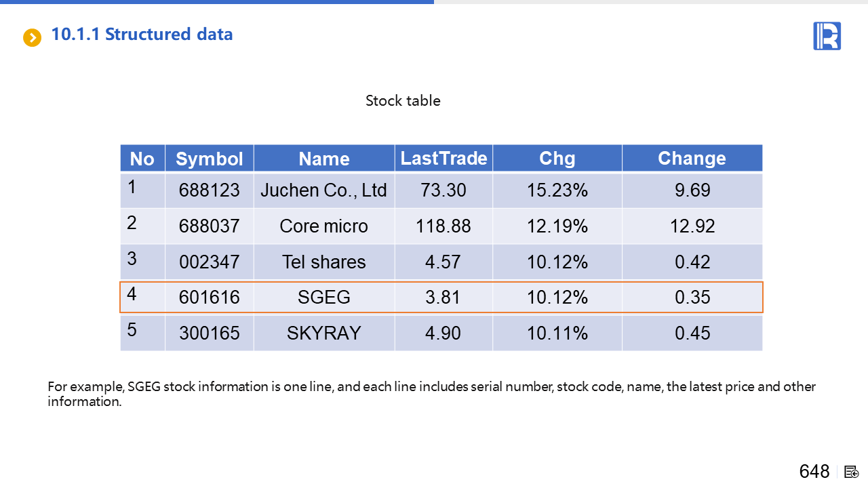The width and height of the screenshot is (868, 488).
Task: Click the blue progress bar at the top
Action: [217, 2]
